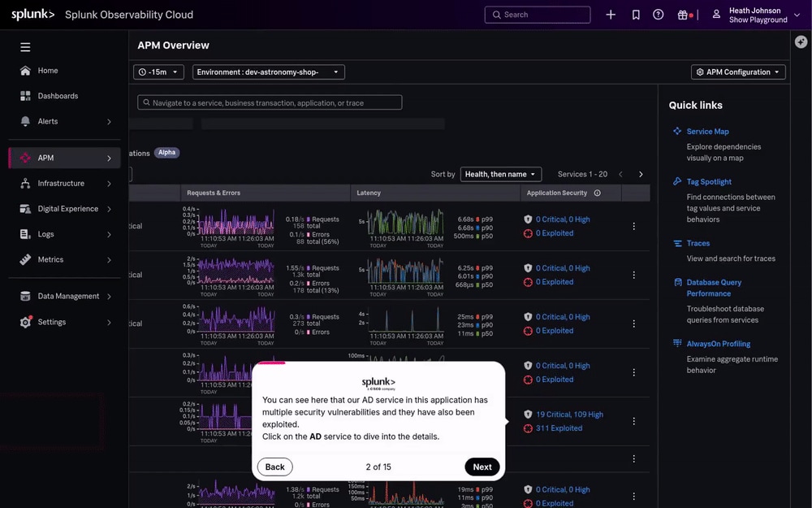Click the Traces icon in Quick links
Viewport: 812px width, 508px height.
coord(677,243)
